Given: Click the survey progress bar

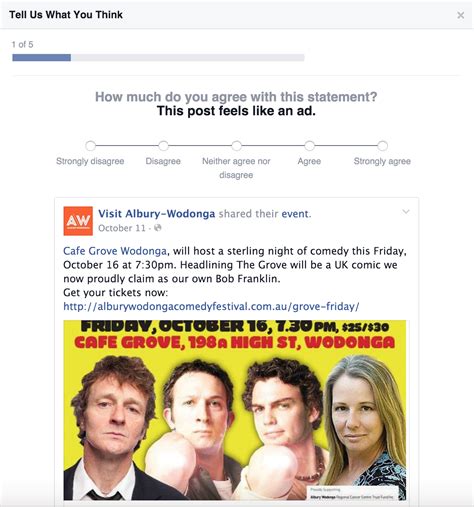Looking at the screenshot, I should point(158,58).
